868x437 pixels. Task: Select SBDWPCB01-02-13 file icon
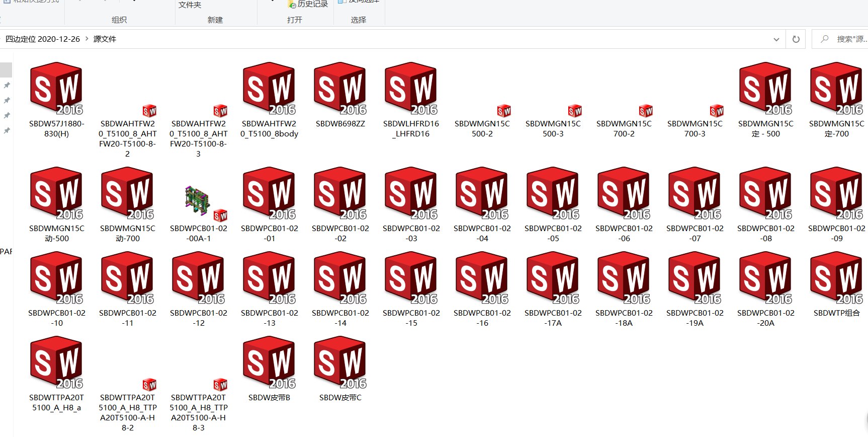tap(269, 278)
